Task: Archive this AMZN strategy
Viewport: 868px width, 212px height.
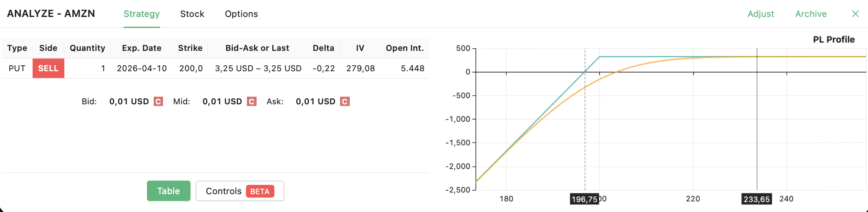Action: pos(811,14)
